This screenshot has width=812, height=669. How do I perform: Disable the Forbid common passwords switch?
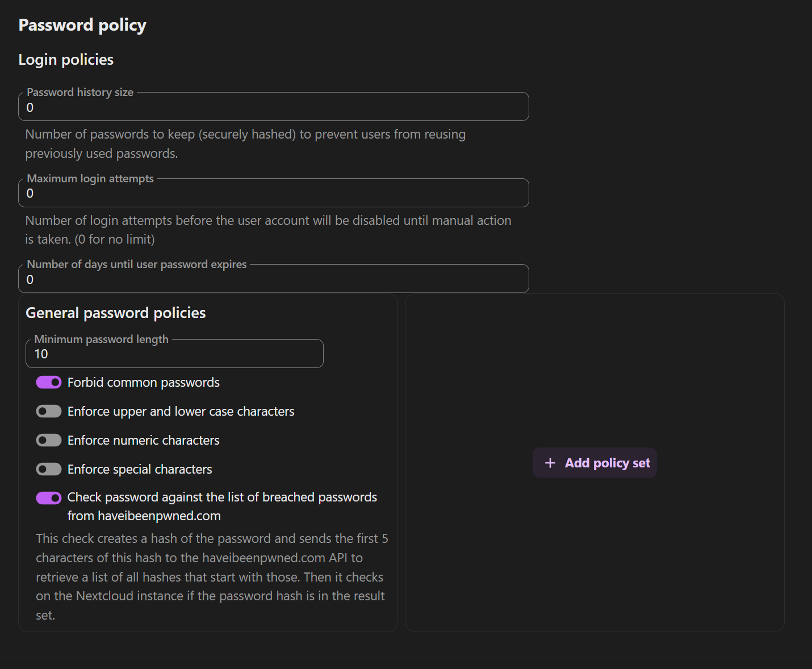[49, 382]
